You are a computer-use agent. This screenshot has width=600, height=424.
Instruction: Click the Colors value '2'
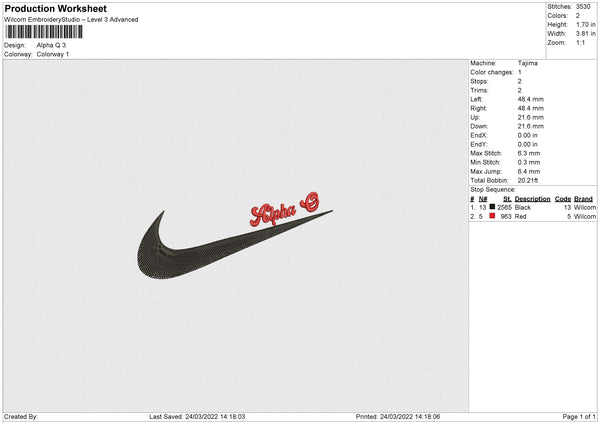[578, 16]
